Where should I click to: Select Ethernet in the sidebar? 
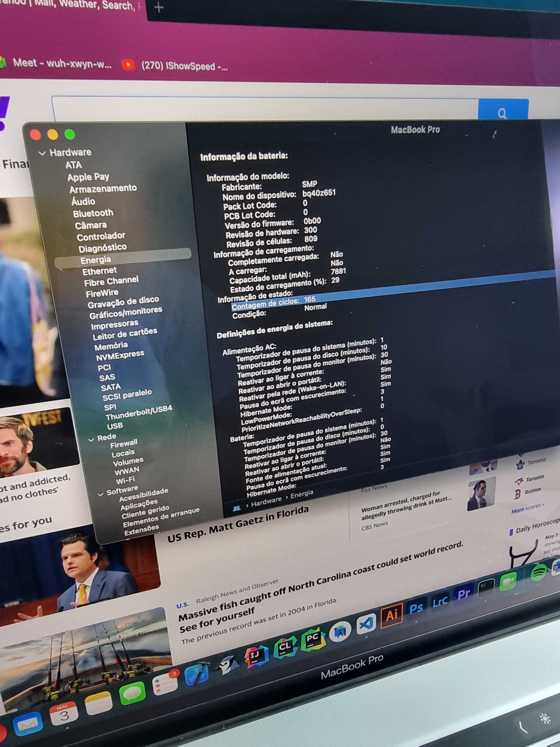[x=99, y=271]
